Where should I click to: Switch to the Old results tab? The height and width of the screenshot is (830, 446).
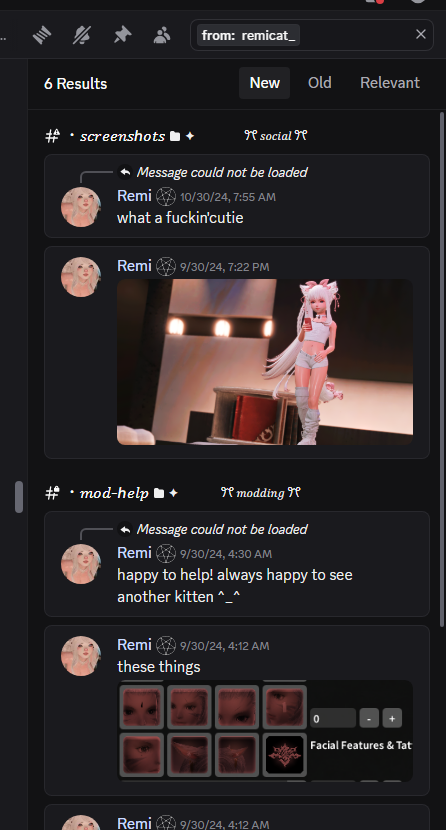[320, 83]
